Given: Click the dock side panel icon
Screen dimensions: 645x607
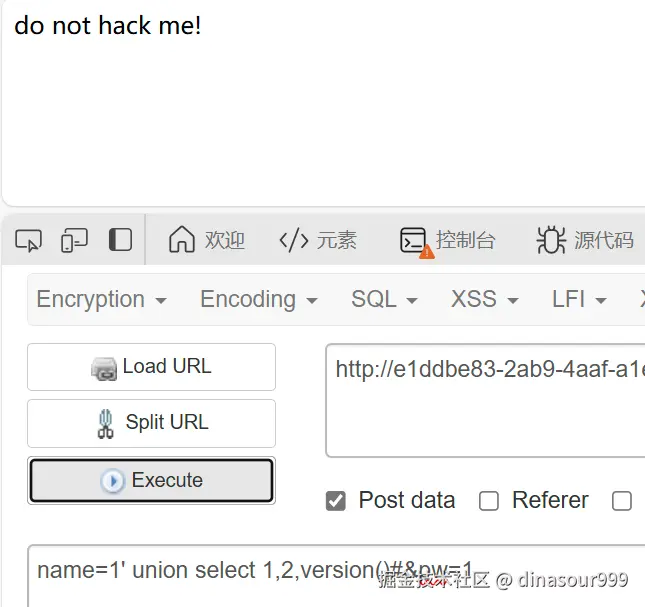Looking at the screenshot, I should click(120, 240).
